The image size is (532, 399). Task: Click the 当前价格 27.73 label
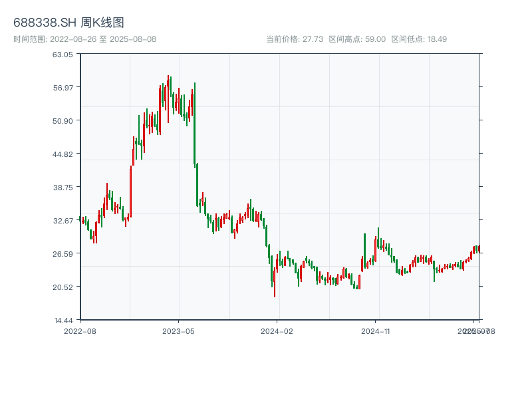(x=295, y=39)
